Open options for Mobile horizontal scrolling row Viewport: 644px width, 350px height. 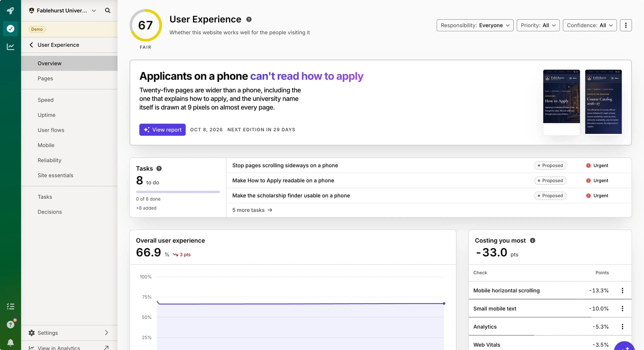click(622, 290)
